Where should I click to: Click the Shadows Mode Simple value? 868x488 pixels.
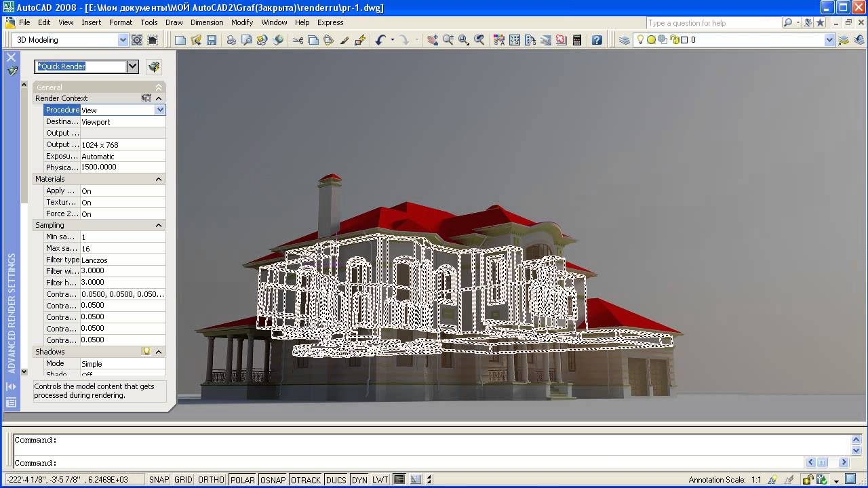(123, 364)
